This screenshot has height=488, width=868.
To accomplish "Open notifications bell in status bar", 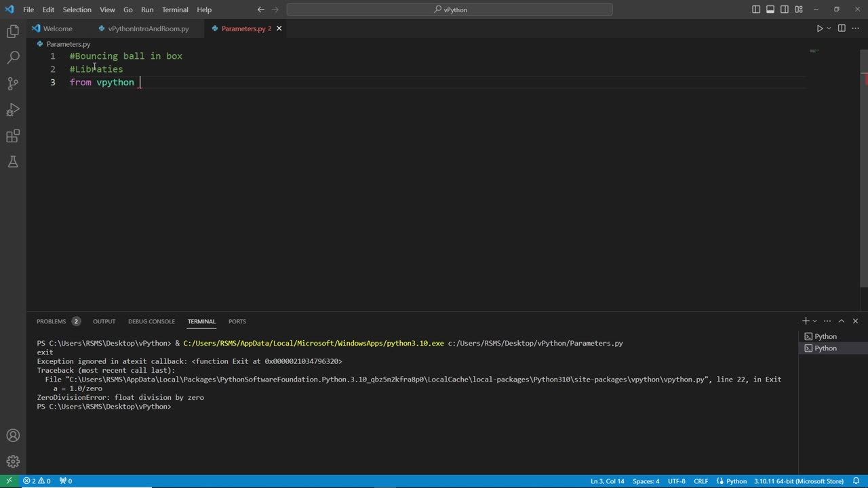I will coord(856,481).
